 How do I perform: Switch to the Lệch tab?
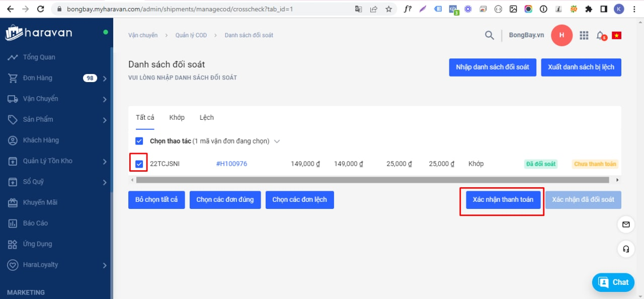[x=206, y=117]
